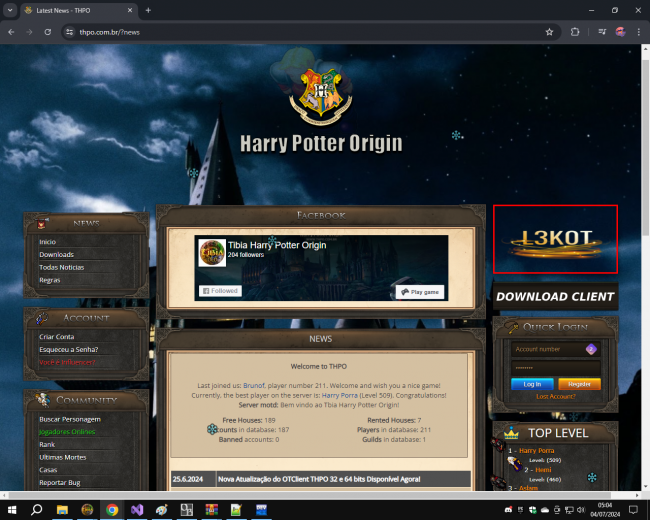Open WinRAR from the taskbar

[x=211, y=510]
